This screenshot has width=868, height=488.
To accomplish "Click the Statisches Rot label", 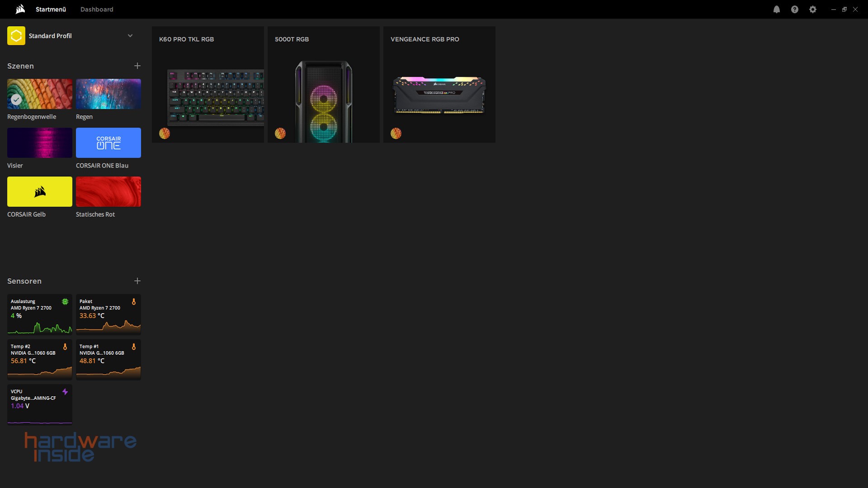I will click(95, 214).
